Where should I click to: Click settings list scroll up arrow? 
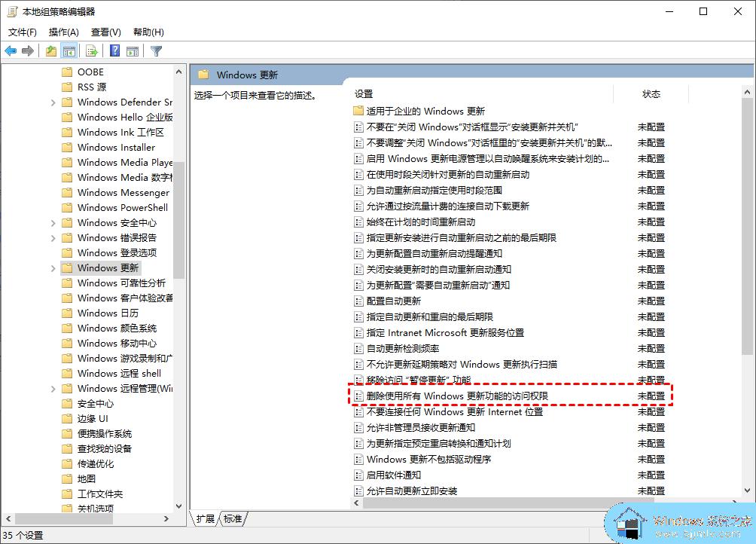(747, 92)
